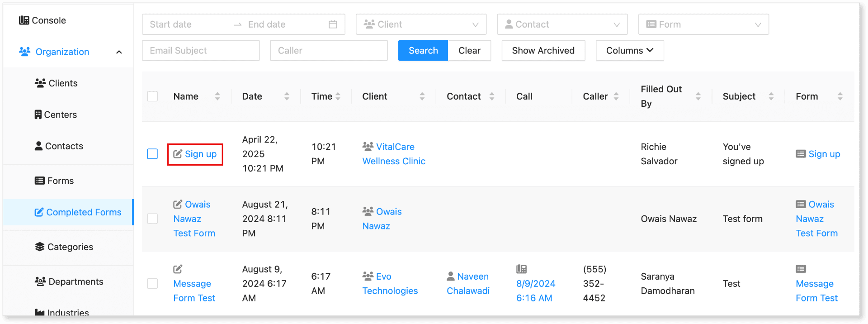The width and height of the screenshot is (868, 324).
Task: Click Show Archived button
Action: click(543, 51)
